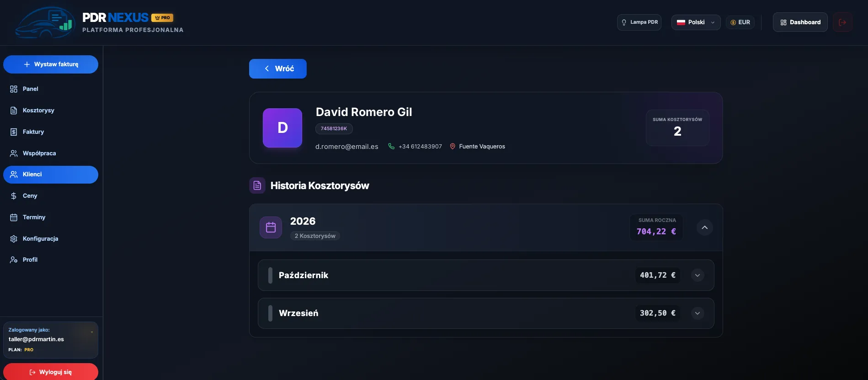Click the EUR coin icon
Image resolution: width=868 pixels, height=380 pixels.
733,22
